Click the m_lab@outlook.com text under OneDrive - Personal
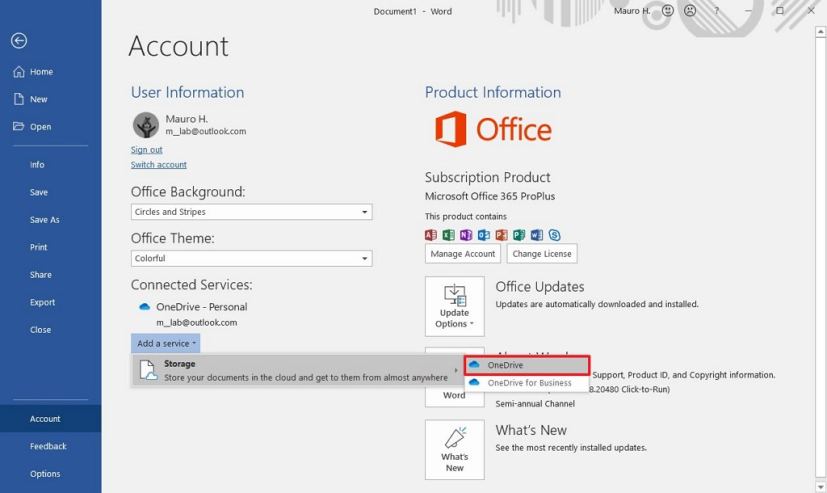The width and height of the screenshot is (827, 493). (x=197, y=323)
